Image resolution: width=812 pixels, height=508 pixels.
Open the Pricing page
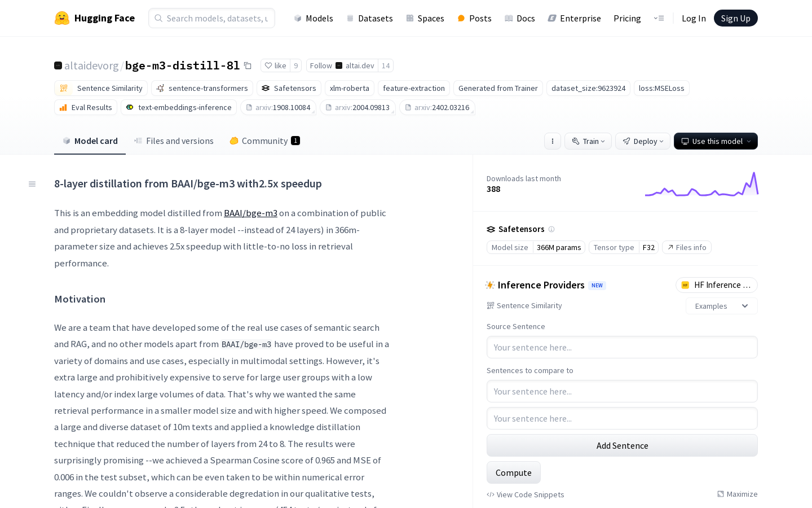627,18
